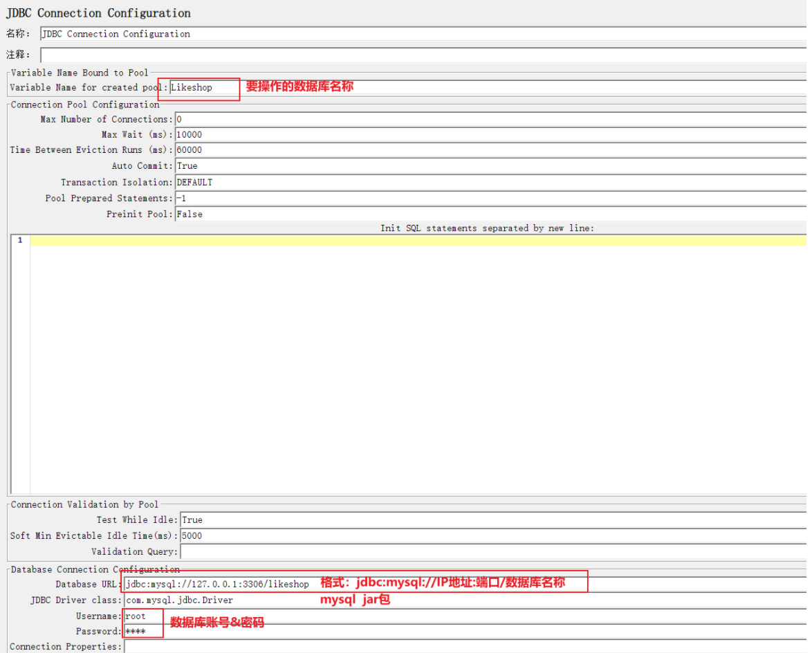Image resolution: width=812 pixels, height=653 pixels.
Task: Select the Variable Name for created pool field
Action: pos(484,88)
